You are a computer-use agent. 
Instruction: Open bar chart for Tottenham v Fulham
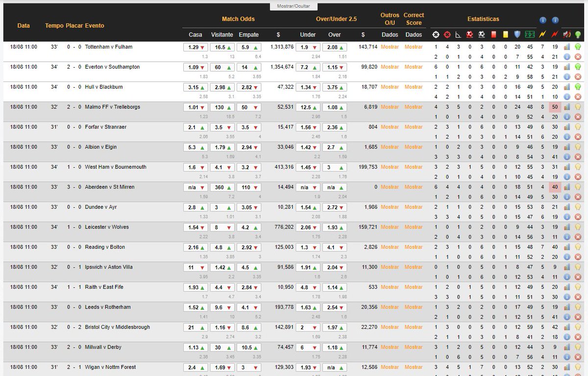pos(566,47)
